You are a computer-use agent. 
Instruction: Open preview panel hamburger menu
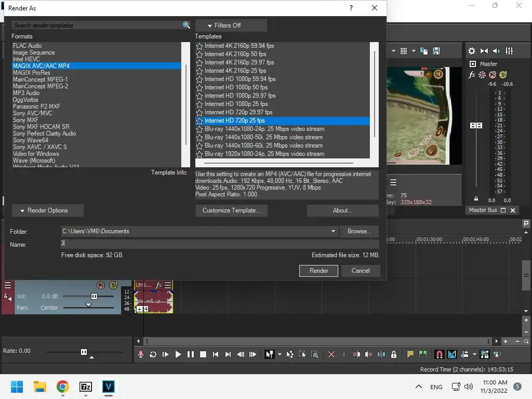point(393,182)
